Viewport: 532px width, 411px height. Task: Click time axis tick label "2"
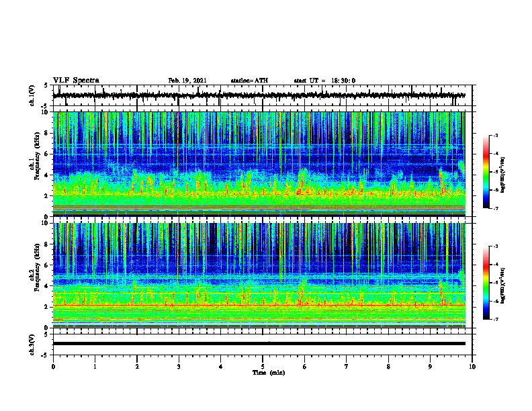click(x=137, y=367)
